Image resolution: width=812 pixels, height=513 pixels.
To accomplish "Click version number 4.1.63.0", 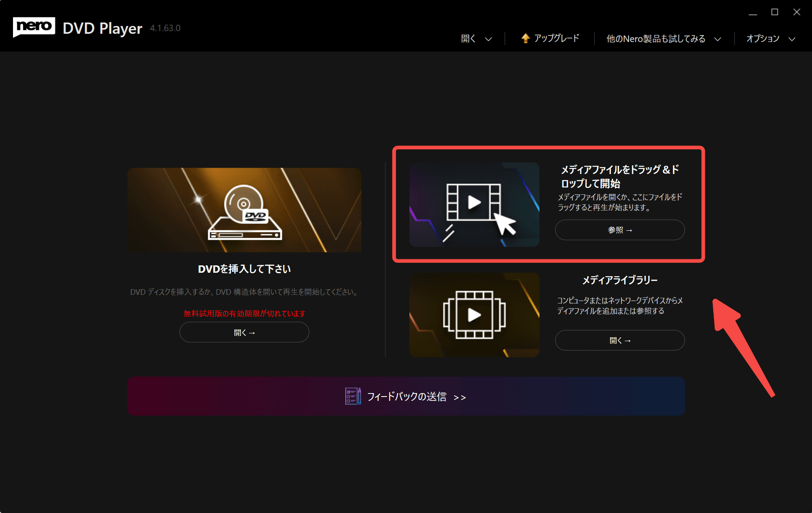I will click(x=165, y=28).
